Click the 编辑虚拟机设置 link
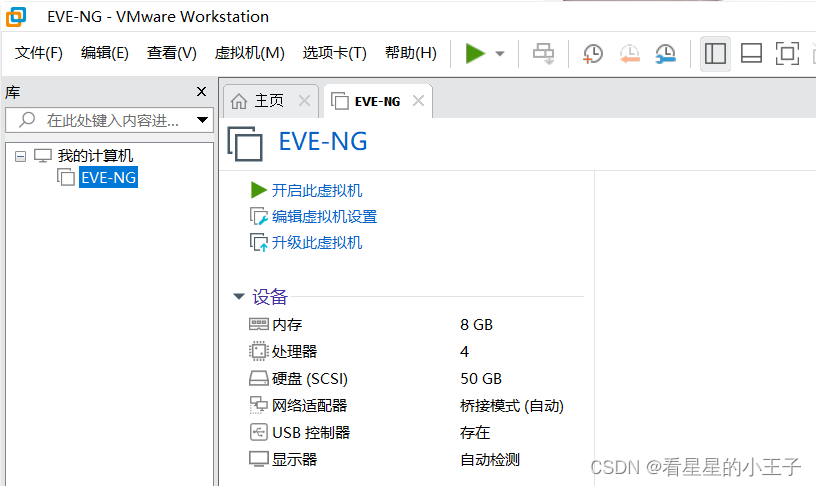Screen dimensions: 816x486 pos(324,216)
